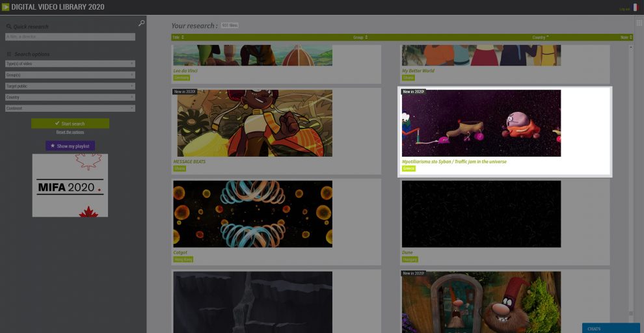Click the magnifier icon at sidebar top-right corner

142,23
